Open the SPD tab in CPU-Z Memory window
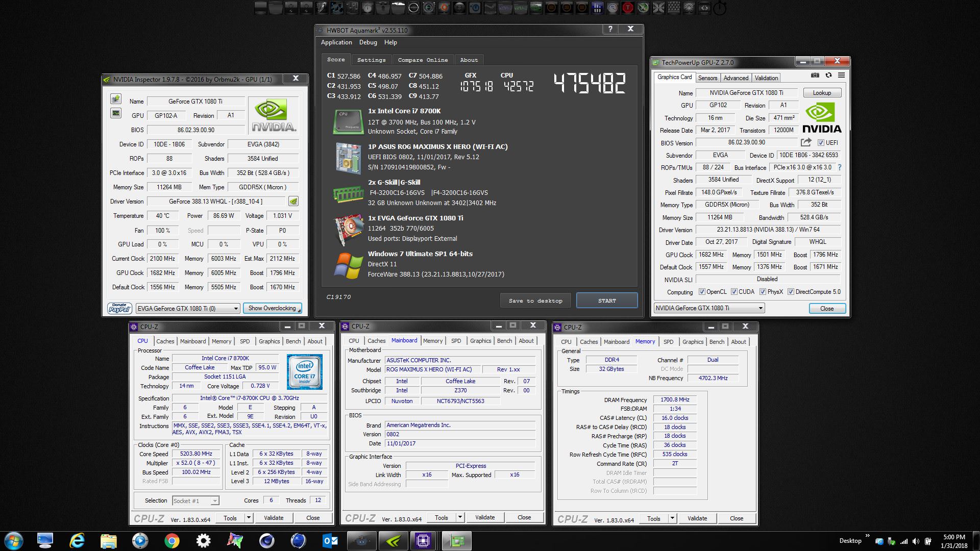The width and height of the screenshot is (980, 551). pos(668,342)
